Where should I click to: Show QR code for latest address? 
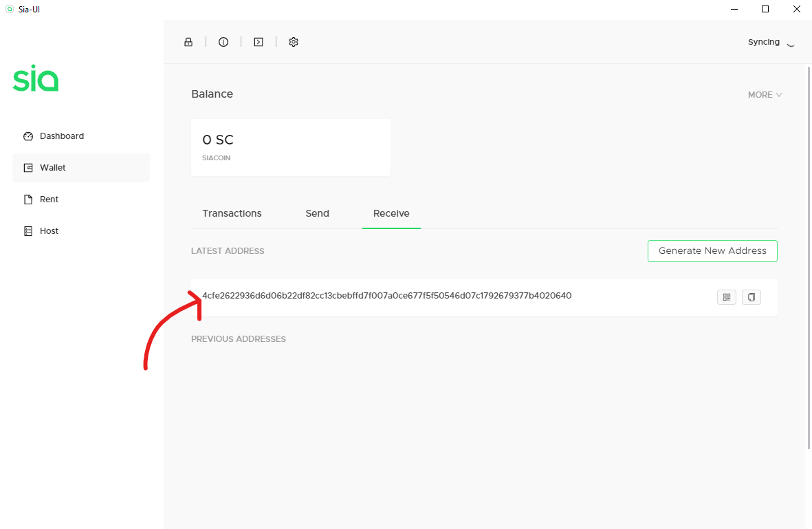point(727,297)
